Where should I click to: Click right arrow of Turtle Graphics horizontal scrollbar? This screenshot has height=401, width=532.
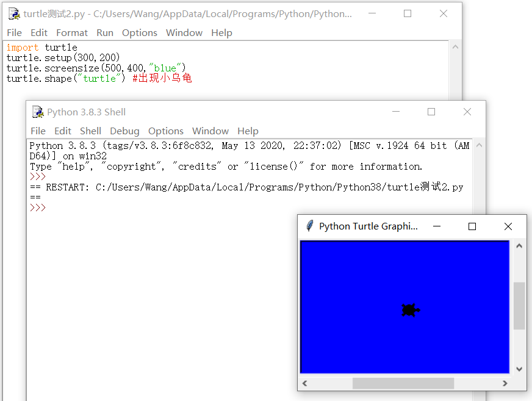click(x=505, y=383)
